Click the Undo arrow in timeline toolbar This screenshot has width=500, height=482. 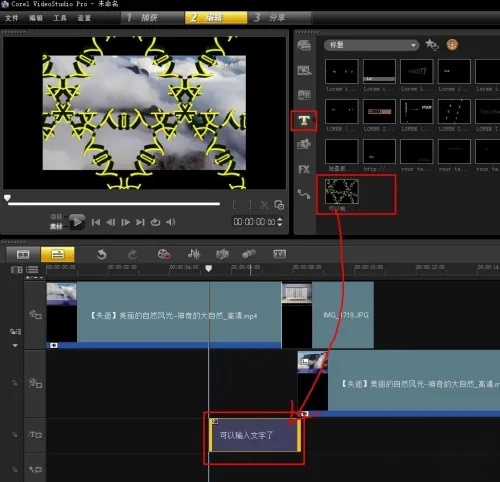[101, 255]
